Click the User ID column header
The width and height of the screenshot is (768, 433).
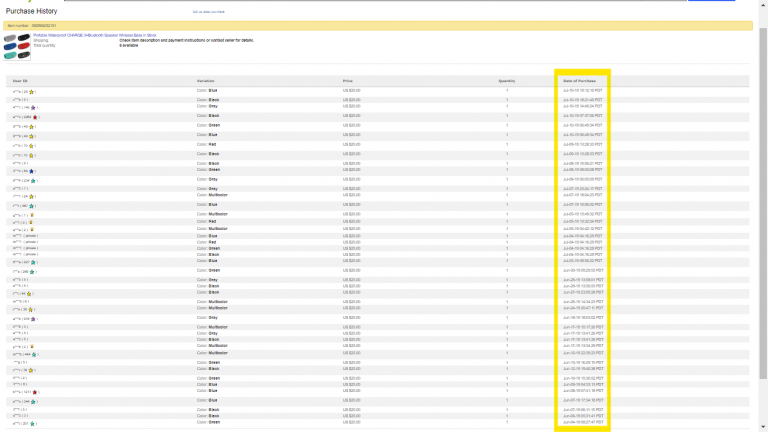pos(20,80)
